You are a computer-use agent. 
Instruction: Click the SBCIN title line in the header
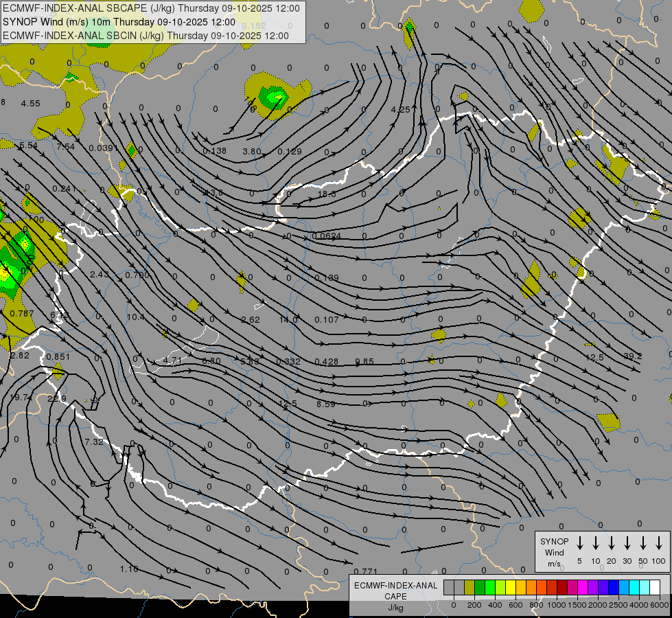pyautogui.click(x=146, y=36)
